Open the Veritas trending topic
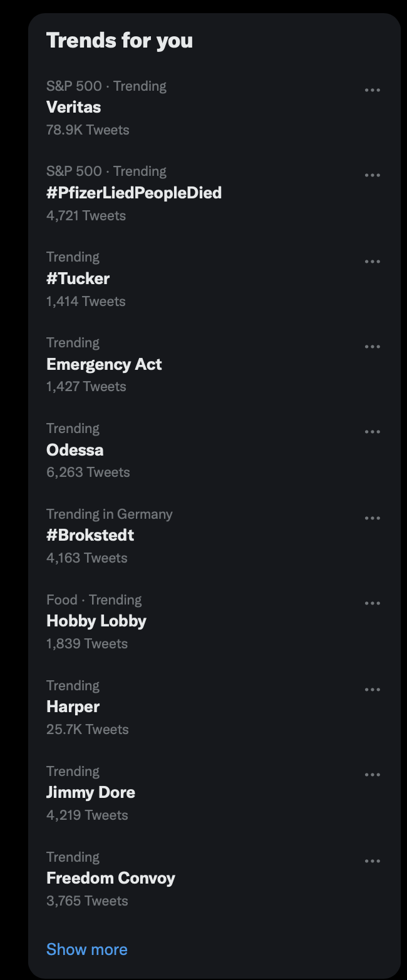Screen dimensions: 407x980 (x=214, y=108)
